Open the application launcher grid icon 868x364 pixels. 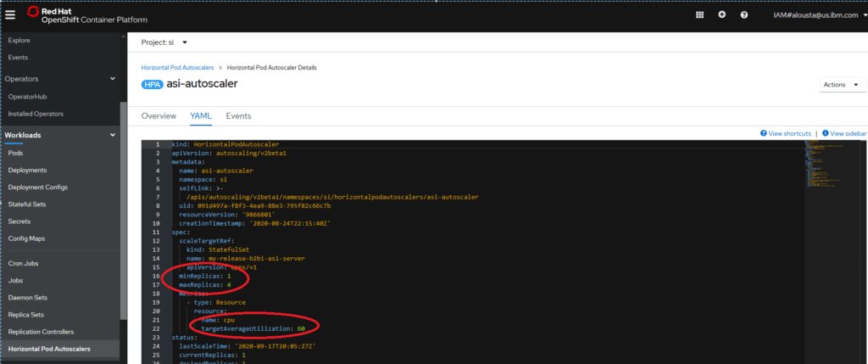coord(699,14)
